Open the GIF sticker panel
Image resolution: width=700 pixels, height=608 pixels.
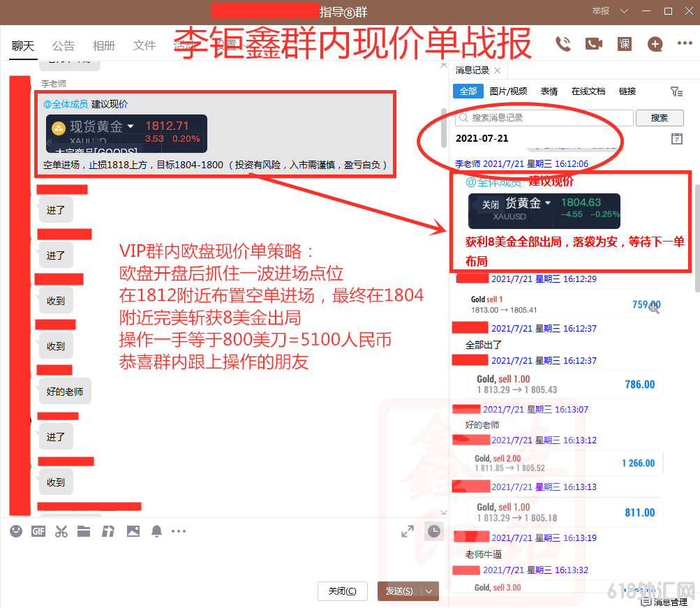[x=38, y=531]
